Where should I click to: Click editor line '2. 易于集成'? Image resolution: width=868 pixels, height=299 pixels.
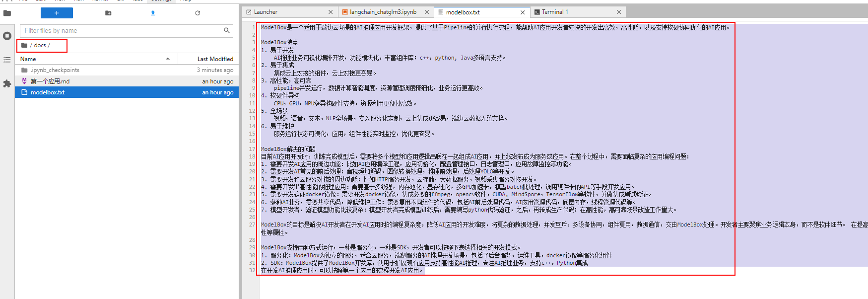(x=277, y=66)
